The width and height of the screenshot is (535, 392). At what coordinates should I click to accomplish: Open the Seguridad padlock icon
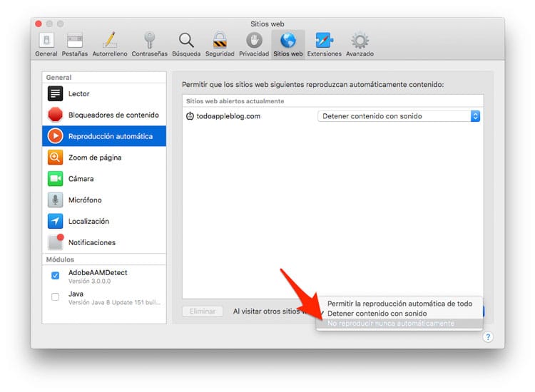(220, 40)
